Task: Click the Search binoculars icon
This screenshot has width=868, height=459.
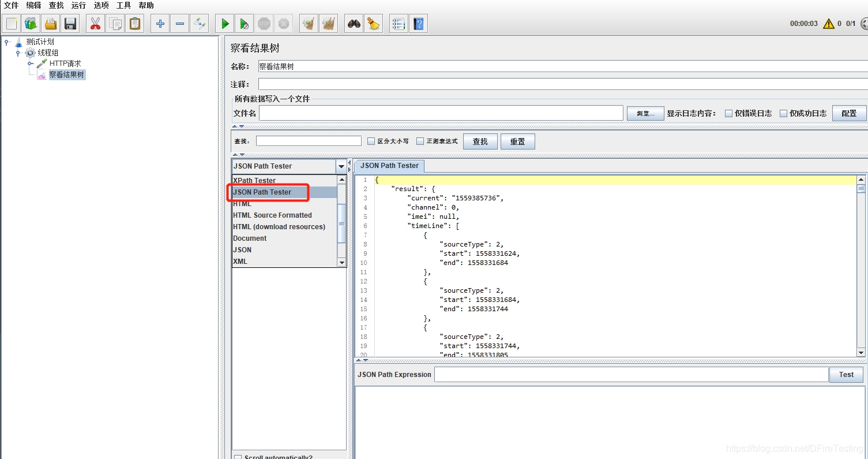Action: [354, 24]
